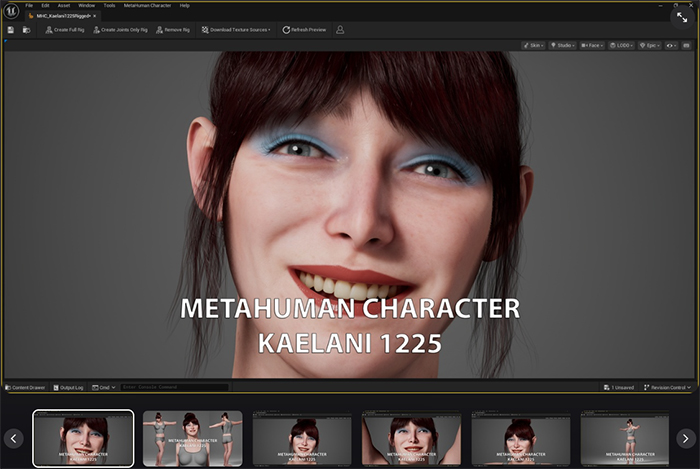Open Download Texture Sources dropdown
700x469 pixels.
[x=236, y=30]
